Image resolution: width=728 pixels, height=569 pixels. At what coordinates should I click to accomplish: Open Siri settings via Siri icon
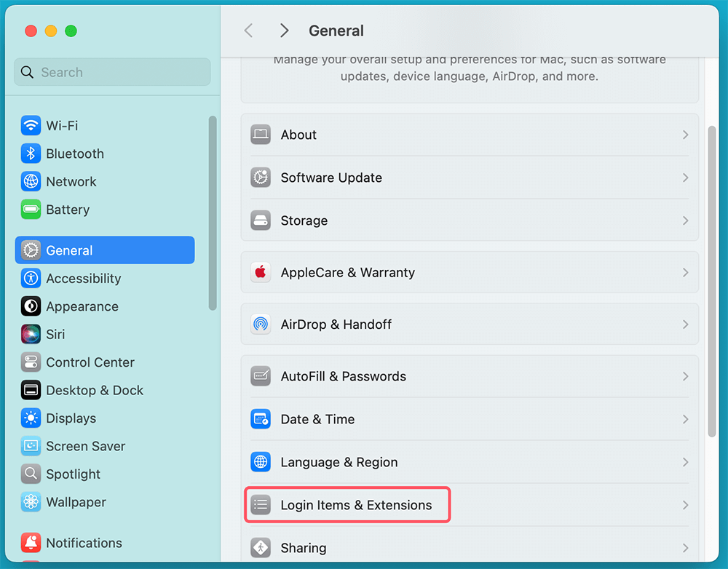31,334
